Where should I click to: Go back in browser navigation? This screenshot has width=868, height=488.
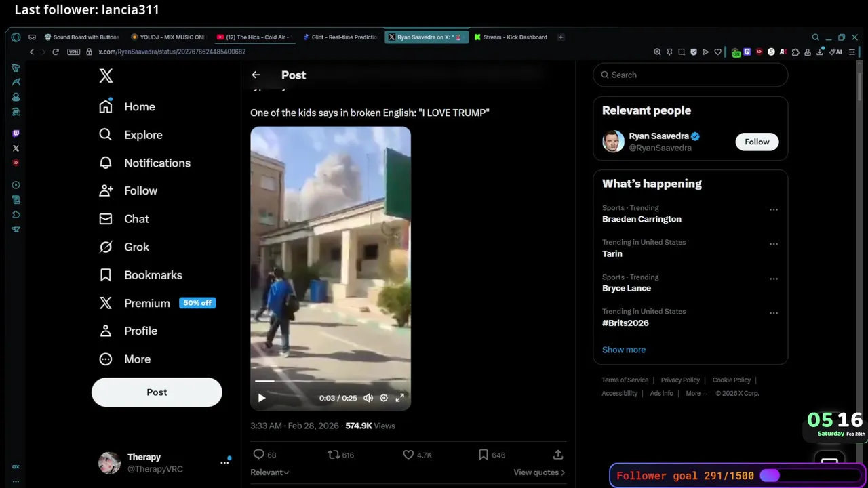[31, 52]
